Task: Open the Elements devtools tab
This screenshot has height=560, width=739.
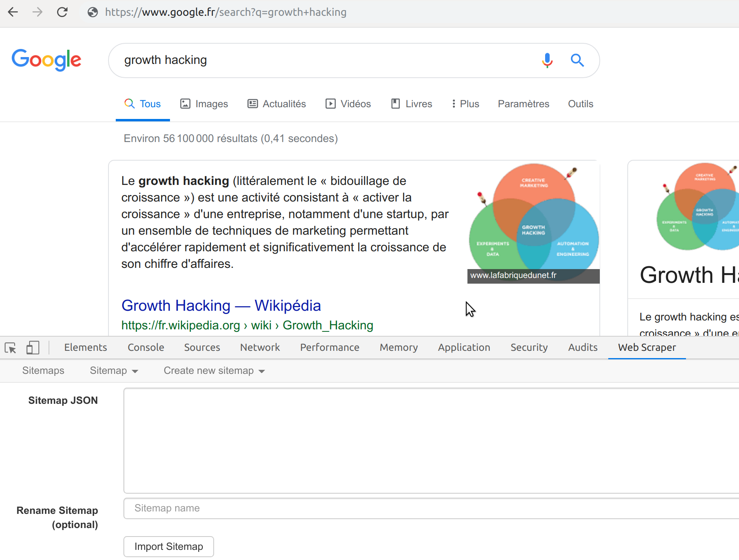Action: tap(85, 348)
